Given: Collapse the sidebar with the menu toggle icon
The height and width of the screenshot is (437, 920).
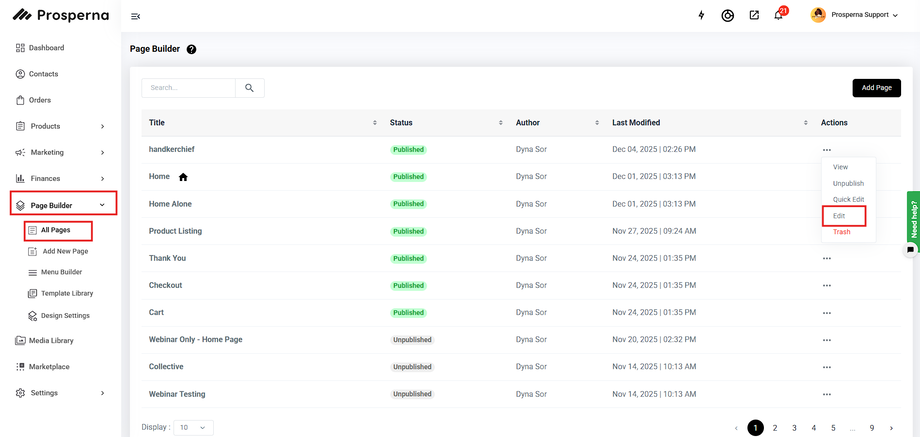Looking at the screenshot, I should pyautogui.click(x=136, y=16).
